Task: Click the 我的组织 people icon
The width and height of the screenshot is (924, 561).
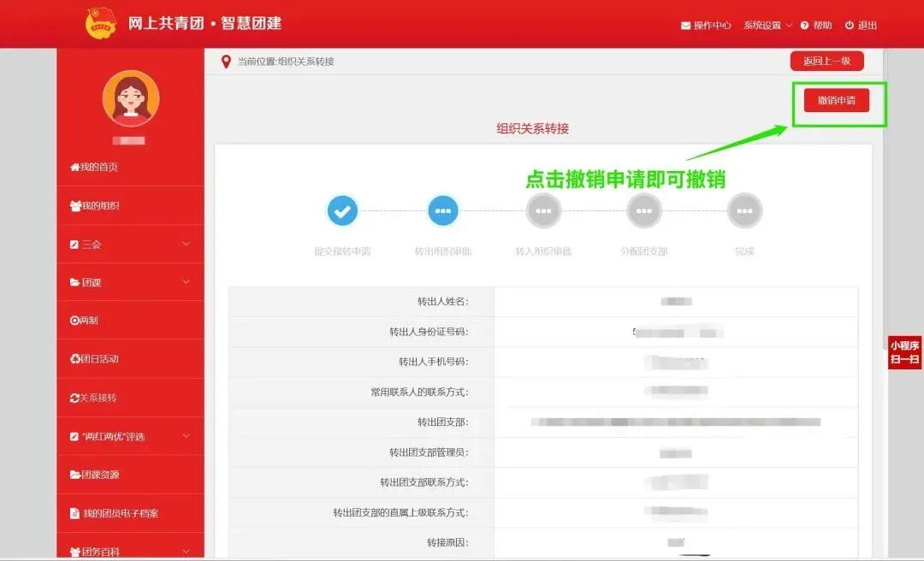Action: click(x=75, y=205)
